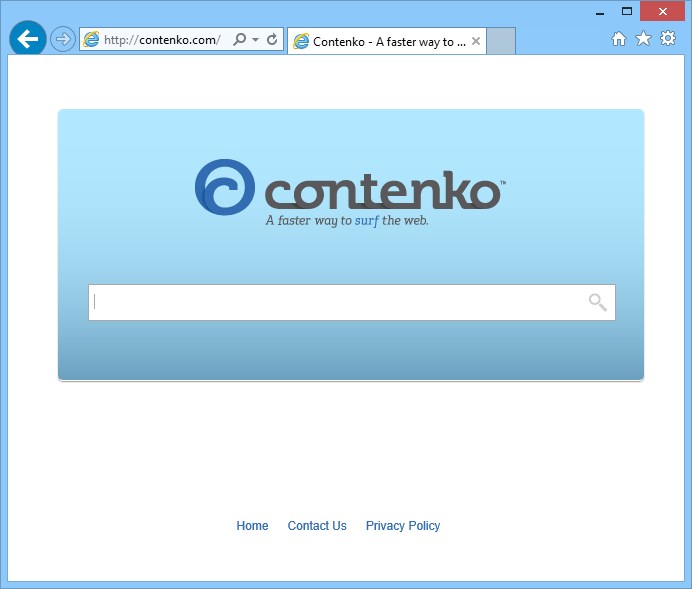Open the browser Home page icon

click(x=619, y=39)
